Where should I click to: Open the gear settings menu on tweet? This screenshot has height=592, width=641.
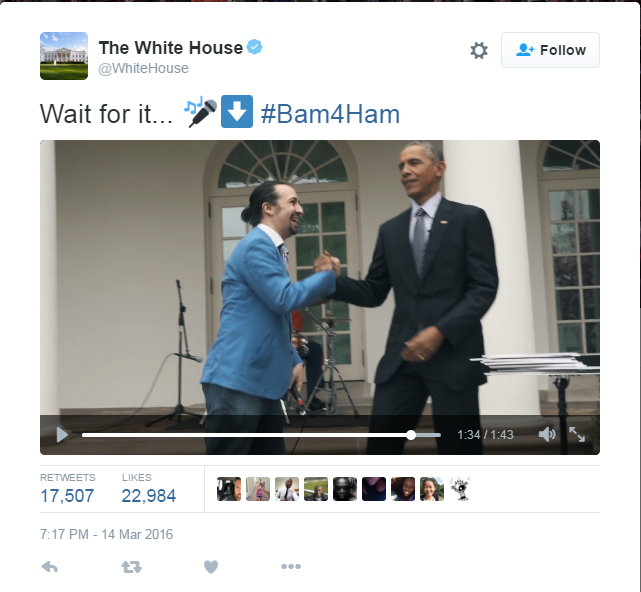pyautogui.click(x=479, y=51)
